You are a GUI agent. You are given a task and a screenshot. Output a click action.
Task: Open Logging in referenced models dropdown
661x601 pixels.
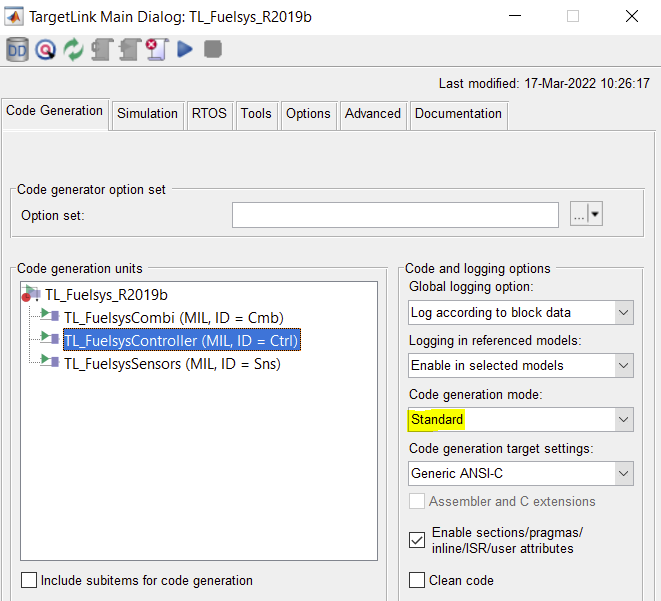click(x=521, y=365)
